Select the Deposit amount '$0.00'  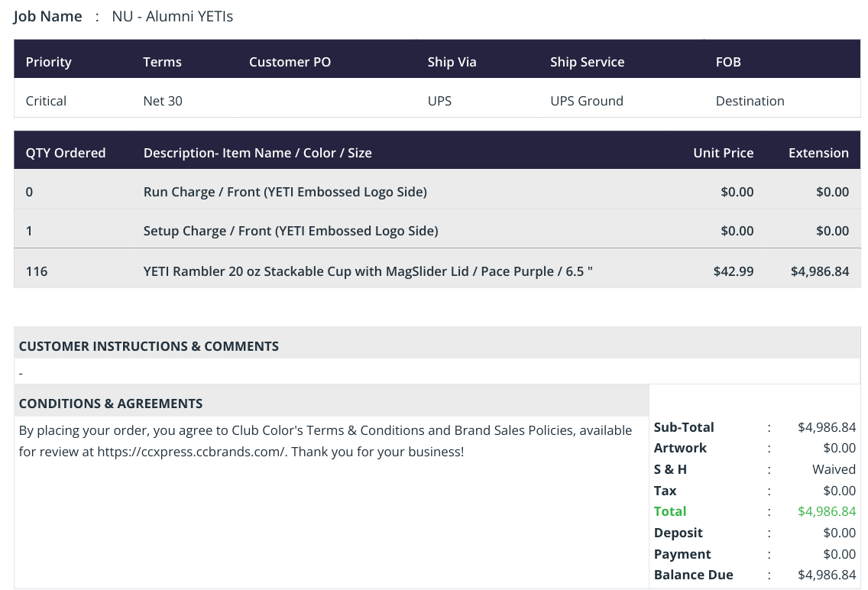[839, 533]
